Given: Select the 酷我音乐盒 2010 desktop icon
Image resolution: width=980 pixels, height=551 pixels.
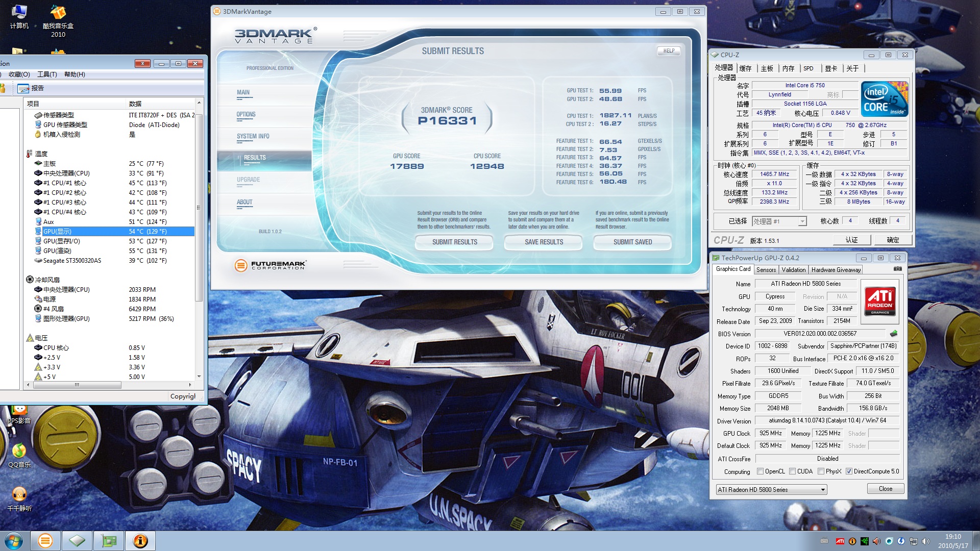Looking at the screenshot, I should click(58, 20).
